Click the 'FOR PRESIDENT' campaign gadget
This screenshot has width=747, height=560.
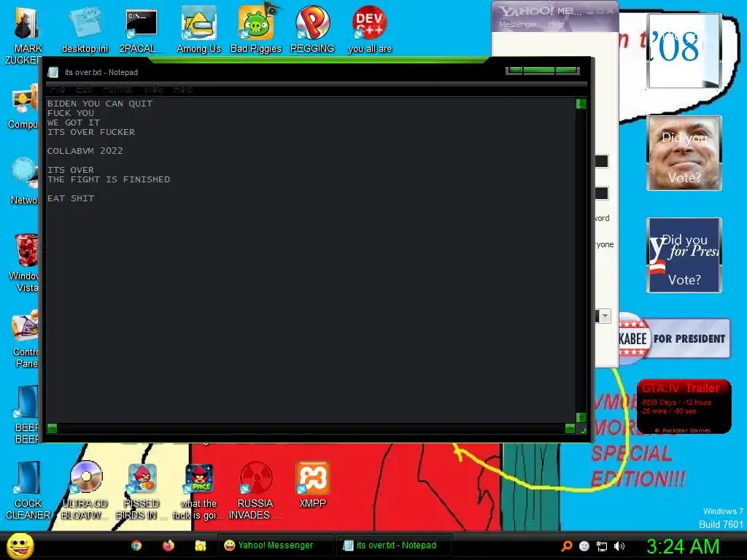pyautogui.click(x=675, y=338)
